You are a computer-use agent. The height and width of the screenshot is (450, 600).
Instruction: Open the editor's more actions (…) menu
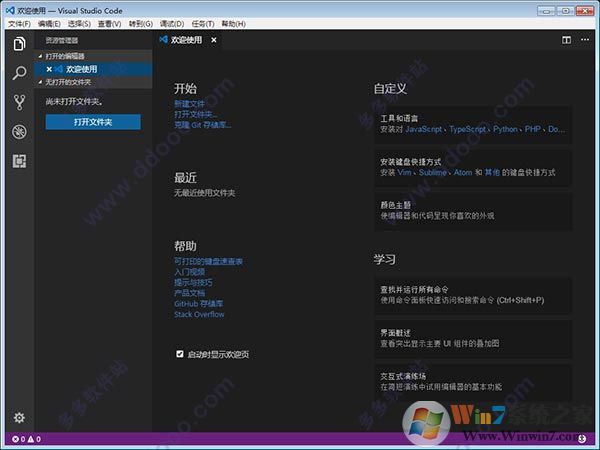coord(583,40)
